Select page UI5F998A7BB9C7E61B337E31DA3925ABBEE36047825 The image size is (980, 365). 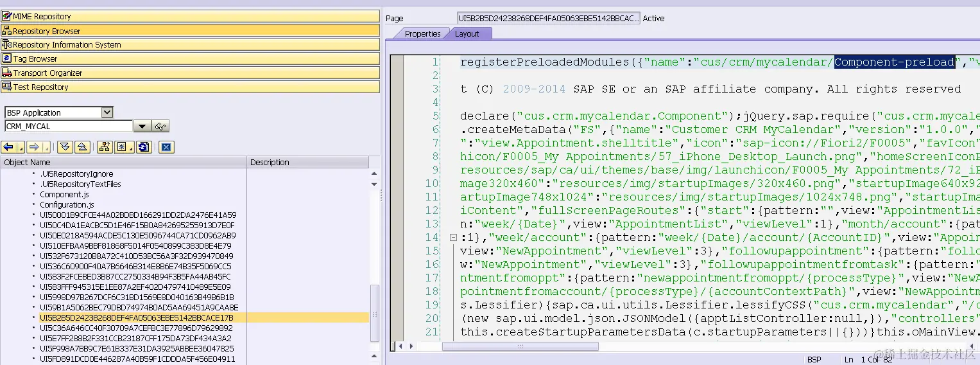click(x=137, y=348)
